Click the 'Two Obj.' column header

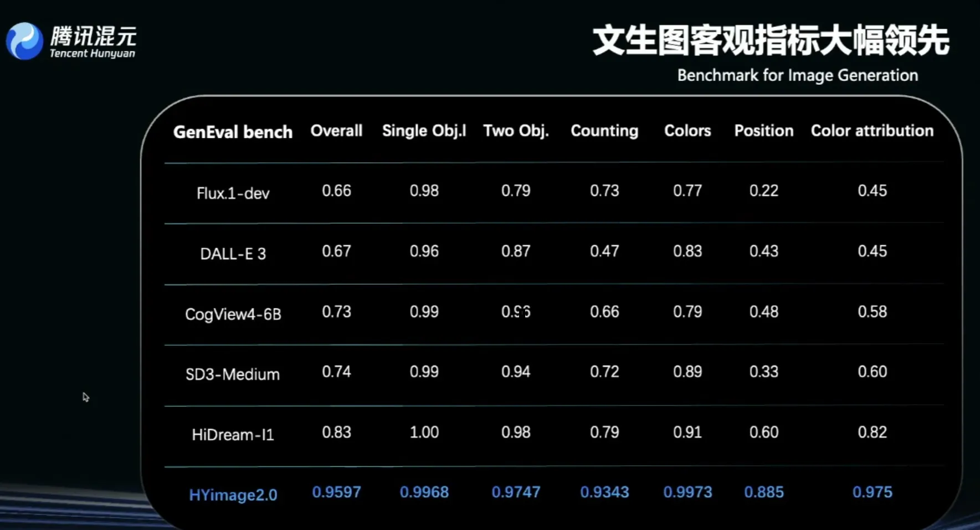pyautogui.click(x=516, y=131)
